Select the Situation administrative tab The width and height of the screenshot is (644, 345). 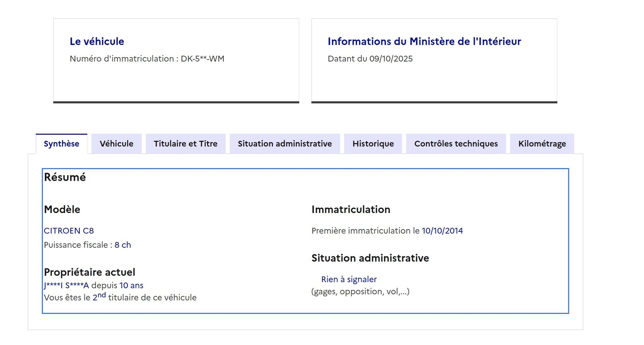tap(285, 144)
